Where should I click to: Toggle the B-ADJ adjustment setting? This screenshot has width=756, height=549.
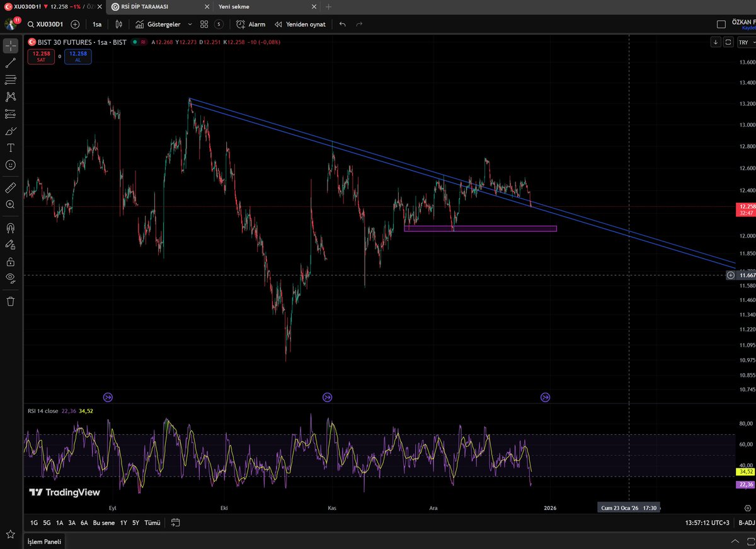tap(746, 523)
